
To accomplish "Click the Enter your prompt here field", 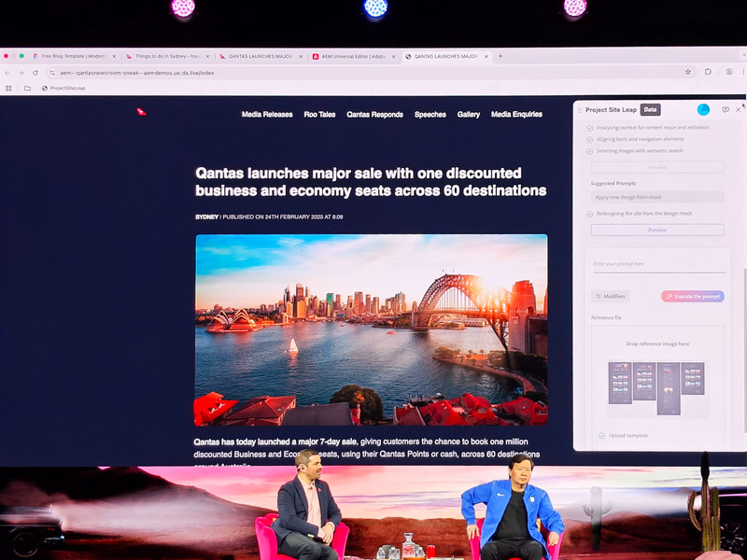I will click(x=659, y=265).
